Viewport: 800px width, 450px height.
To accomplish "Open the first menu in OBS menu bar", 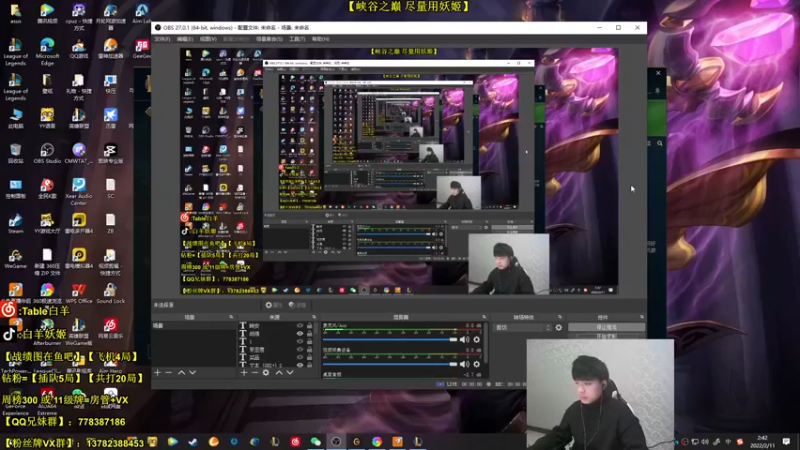I will [162, 39].
